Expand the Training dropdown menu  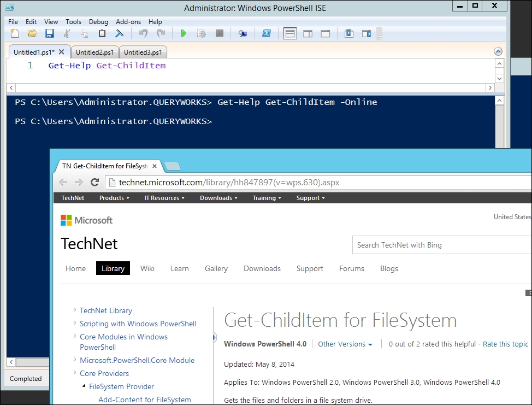coord(267,198)
